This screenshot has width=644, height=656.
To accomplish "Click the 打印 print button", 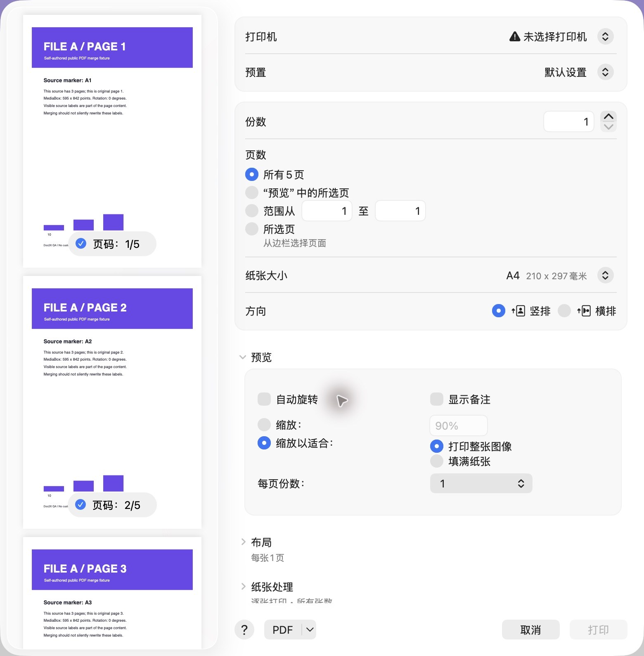I will [598, 630].
